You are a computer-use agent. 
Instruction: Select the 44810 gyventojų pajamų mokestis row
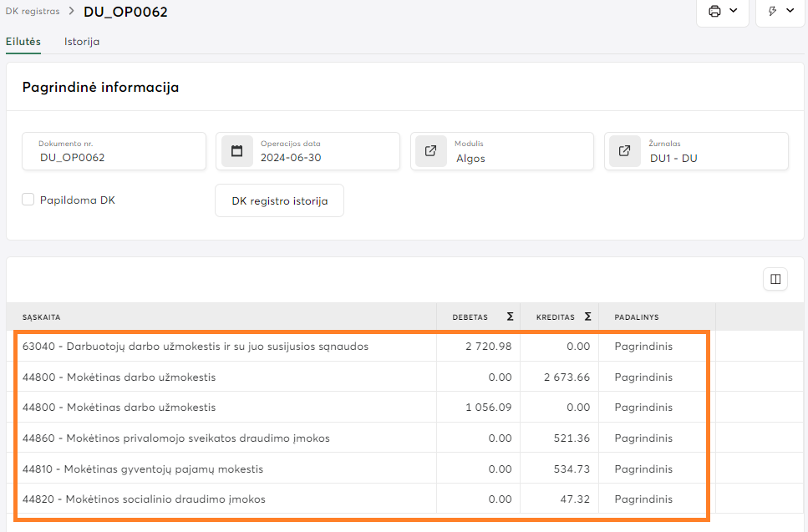pyautogui.click(x=143, y=469)
